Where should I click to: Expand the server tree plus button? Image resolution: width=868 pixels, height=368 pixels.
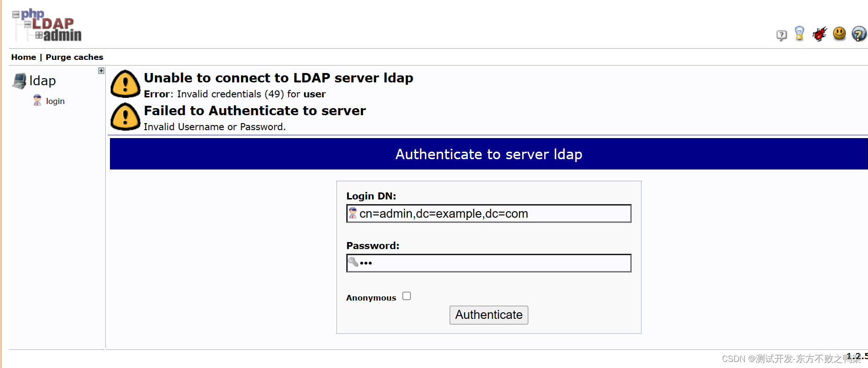click(101, 71)
